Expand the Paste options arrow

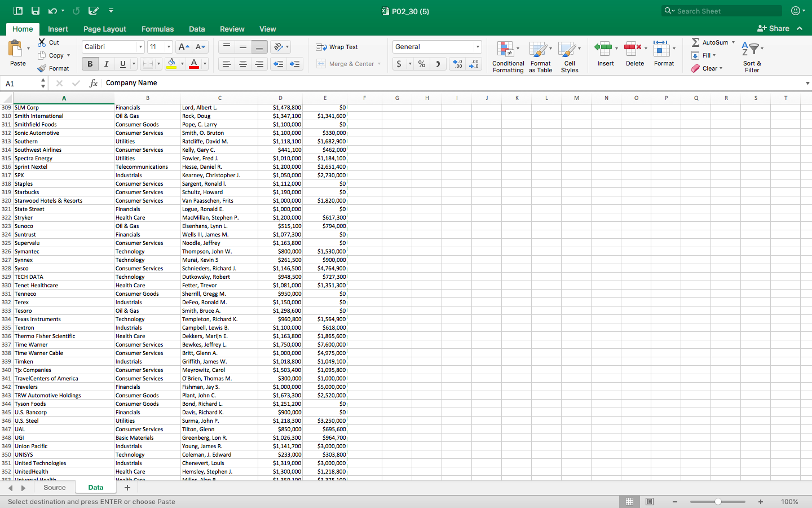pos(28,49)
